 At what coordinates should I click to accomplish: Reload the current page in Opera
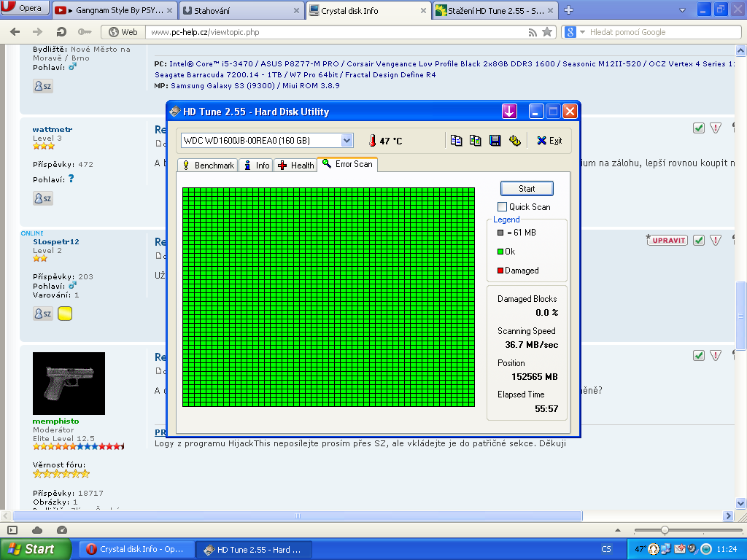click(x=61, y=32)
